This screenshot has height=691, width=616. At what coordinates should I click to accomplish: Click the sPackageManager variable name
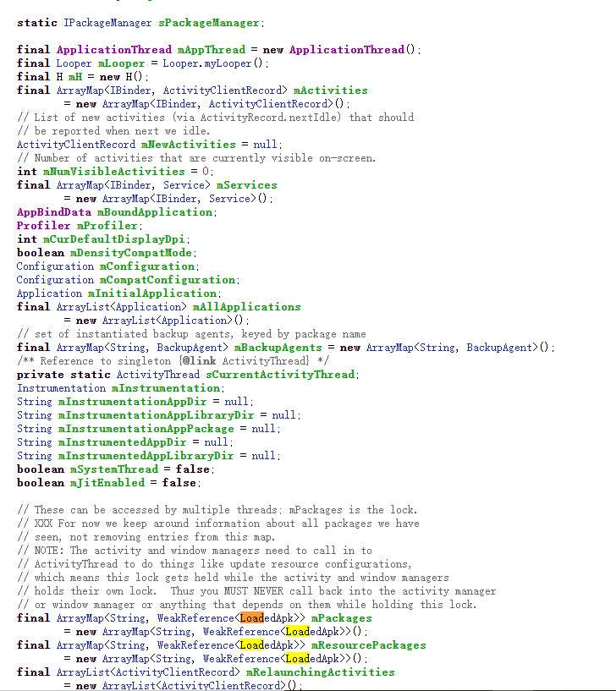click(x=208, y=23)
